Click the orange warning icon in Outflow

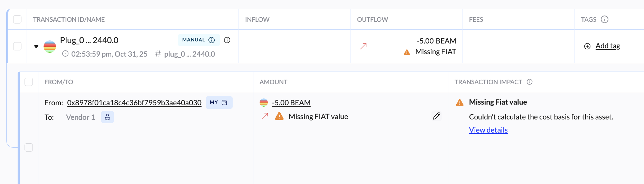click(x=407, y=52)
